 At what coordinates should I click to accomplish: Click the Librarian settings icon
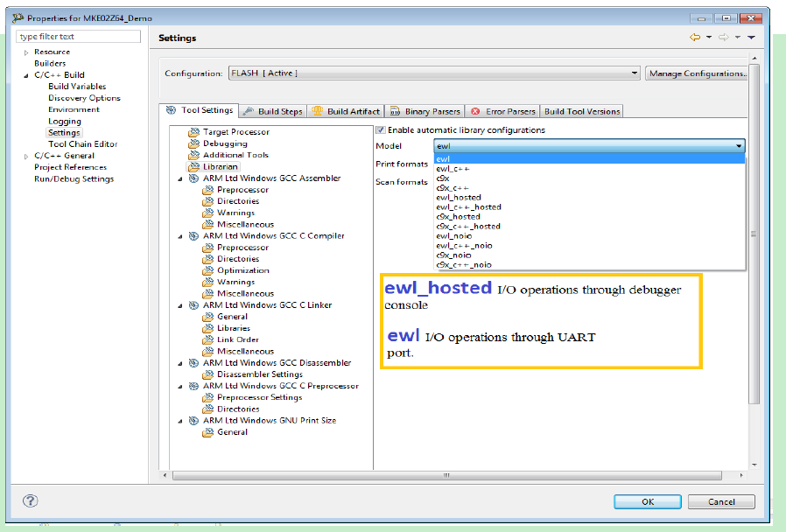193,167
